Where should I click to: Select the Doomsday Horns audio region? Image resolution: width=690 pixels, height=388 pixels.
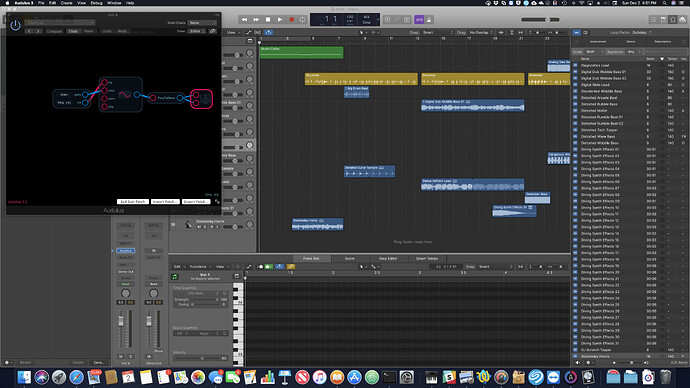point(317,224)
